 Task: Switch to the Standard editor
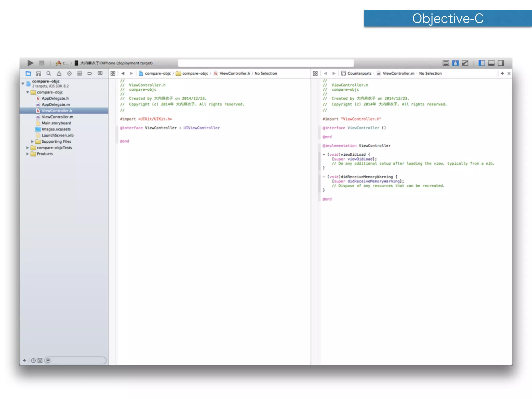(x=446, y=63)
